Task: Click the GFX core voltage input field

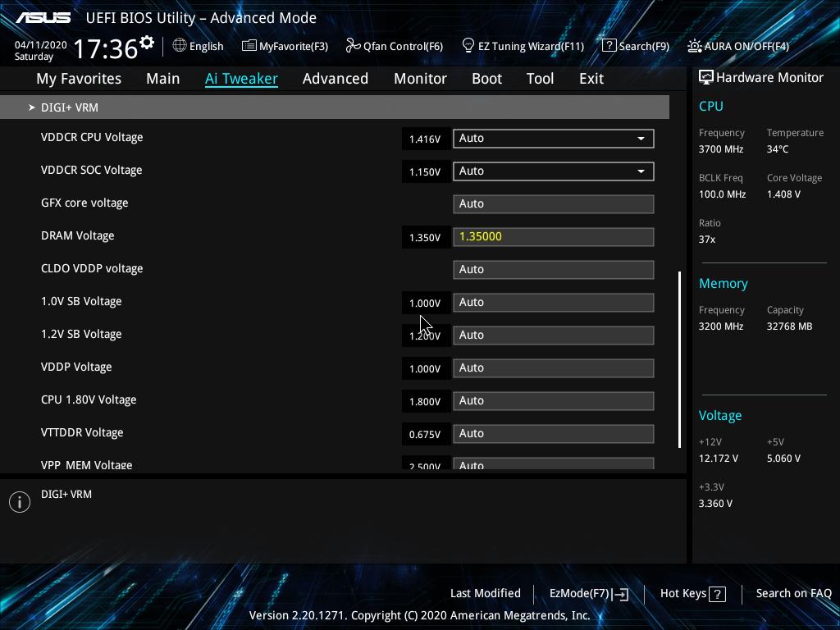Action: [553, 204]
